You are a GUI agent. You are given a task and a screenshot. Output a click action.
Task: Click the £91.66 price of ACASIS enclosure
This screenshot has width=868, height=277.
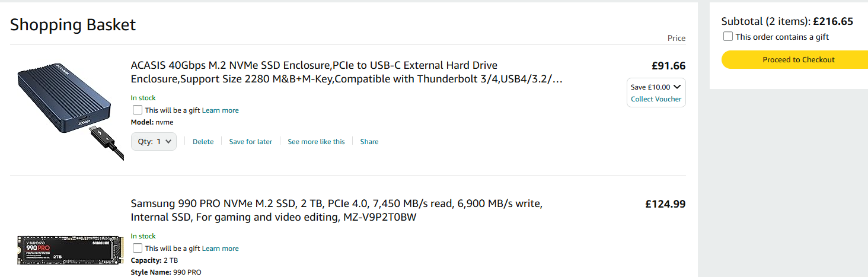point(668,66)
